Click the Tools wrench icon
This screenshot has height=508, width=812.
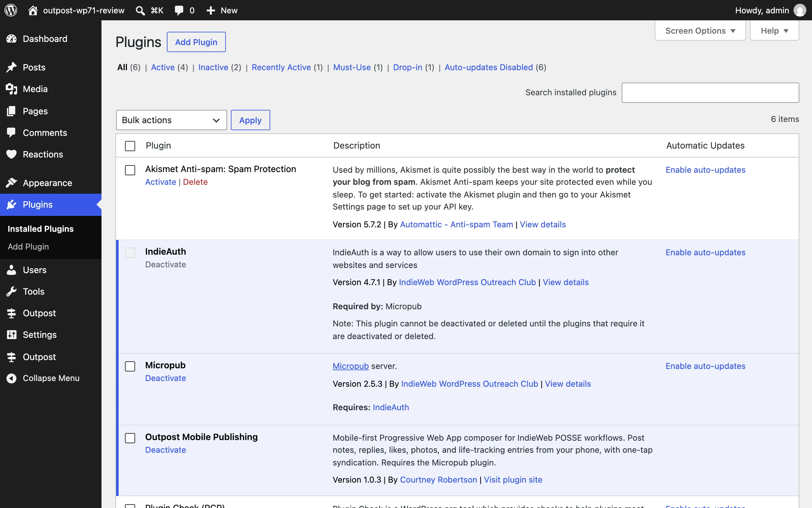[x=11, y=292]
